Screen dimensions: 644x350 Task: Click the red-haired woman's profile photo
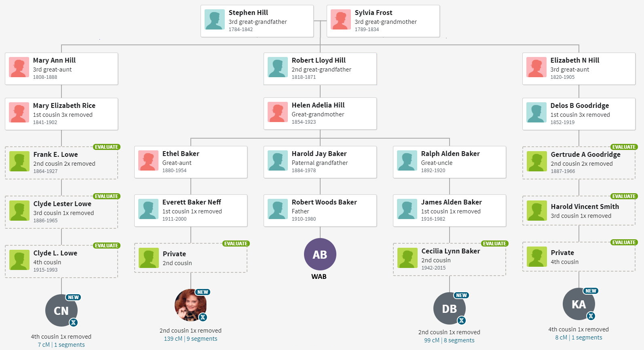coord(191,305)
